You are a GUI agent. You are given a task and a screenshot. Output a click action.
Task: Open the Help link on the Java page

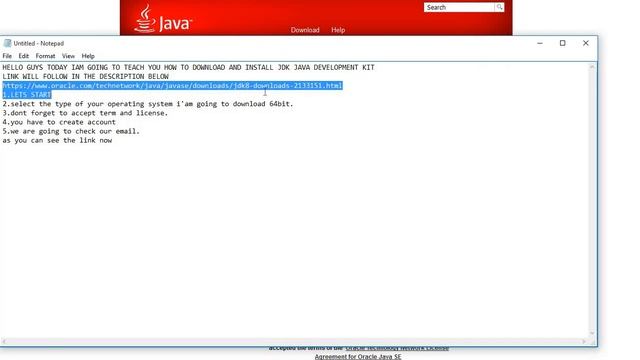[x=338, y=30]
